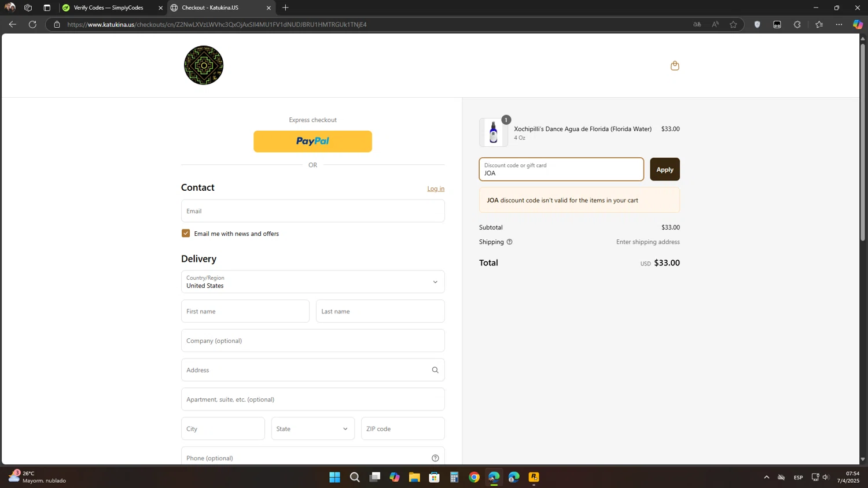Click the Katukina store logo
Viewport: 868px width, 488px height.
204,65
